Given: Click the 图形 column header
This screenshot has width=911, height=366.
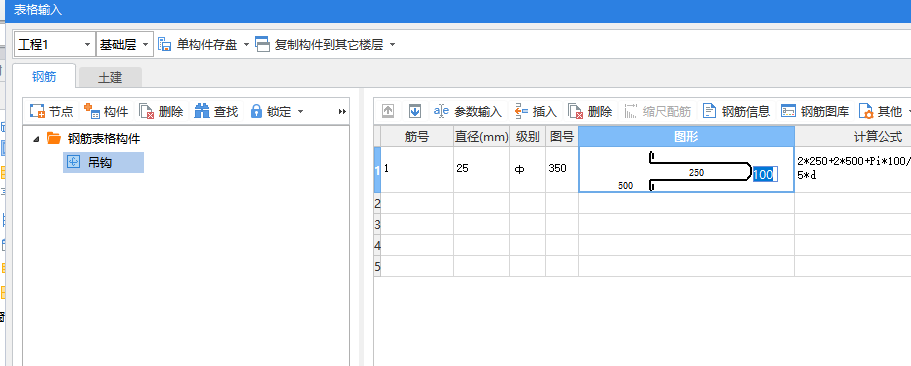Looking at the screenshot, I should [x=686, y=137].
